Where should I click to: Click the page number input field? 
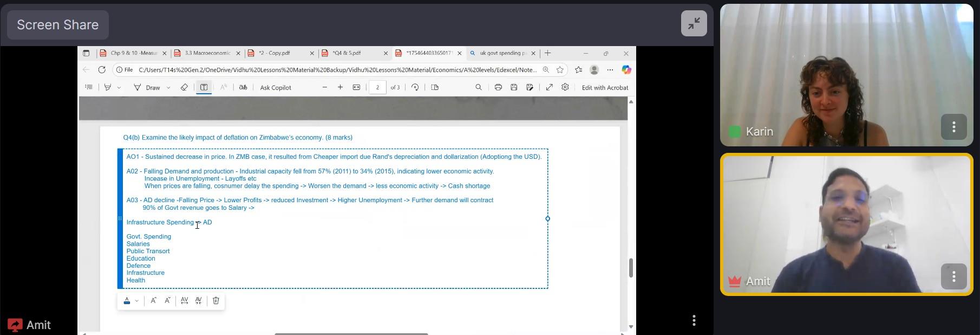[x=377, y=87]
